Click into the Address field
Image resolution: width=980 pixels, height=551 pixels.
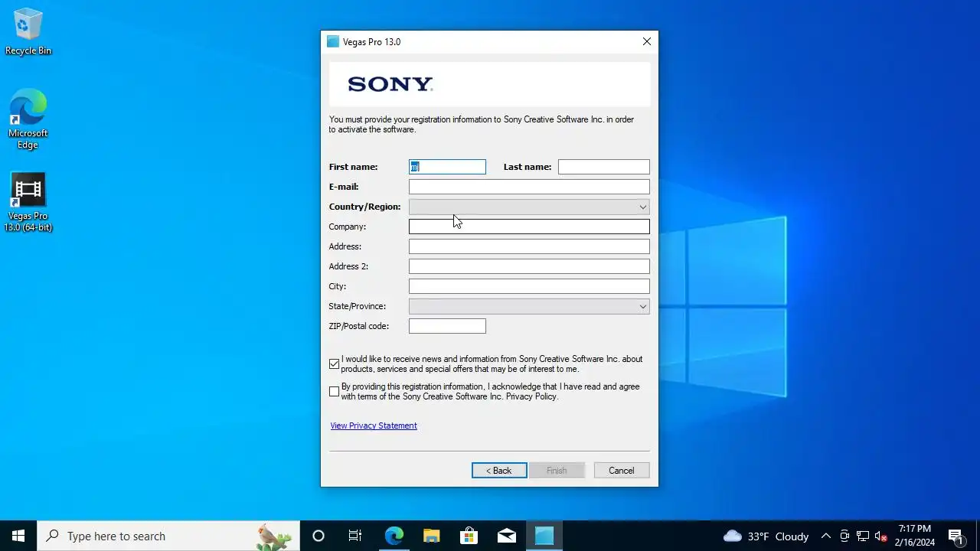529,246
